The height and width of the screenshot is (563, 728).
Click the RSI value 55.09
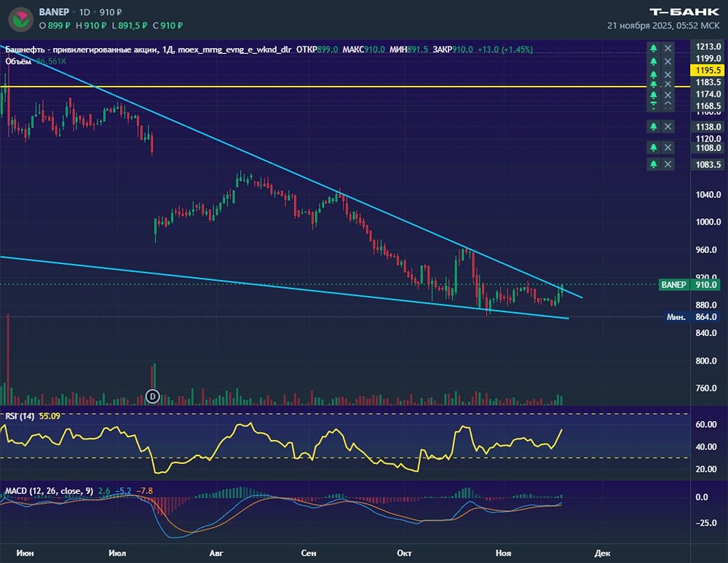click(50, 416)
